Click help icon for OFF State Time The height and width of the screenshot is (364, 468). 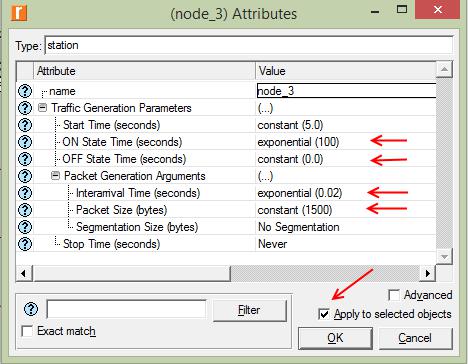coord(25,159)
